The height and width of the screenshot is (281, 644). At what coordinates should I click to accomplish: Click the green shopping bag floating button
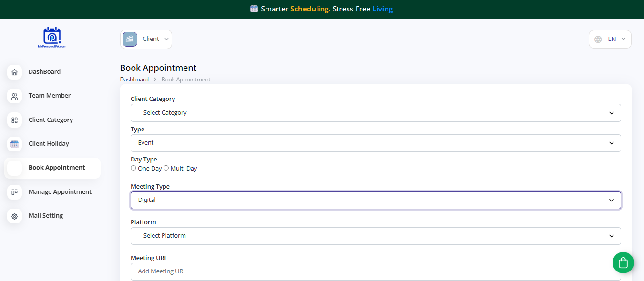pyautogui.click(x=623, y=262)
